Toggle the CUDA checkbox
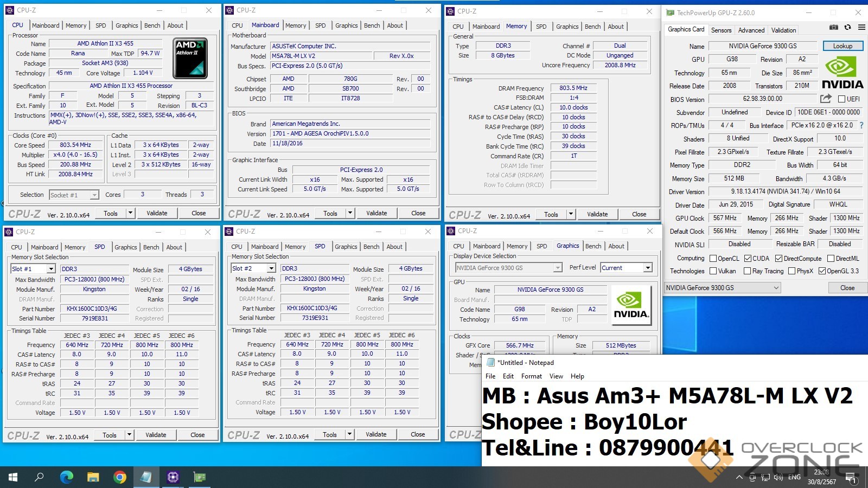The width and height of the screenshot is (868, 488). 748,259
